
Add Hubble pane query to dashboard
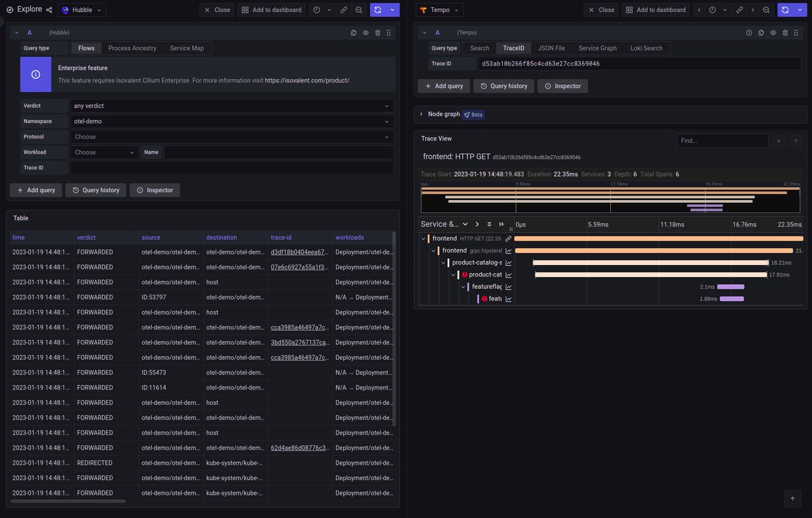tap(271, 9)
